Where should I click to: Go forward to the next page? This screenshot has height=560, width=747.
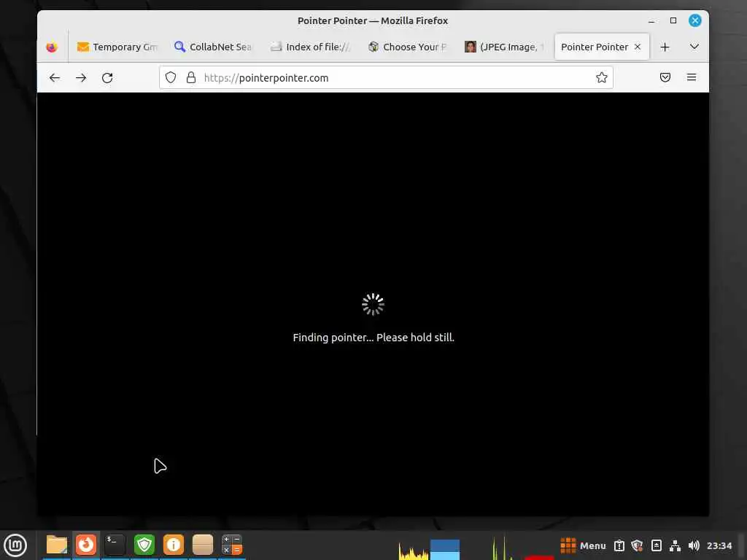tap(81, 77)
